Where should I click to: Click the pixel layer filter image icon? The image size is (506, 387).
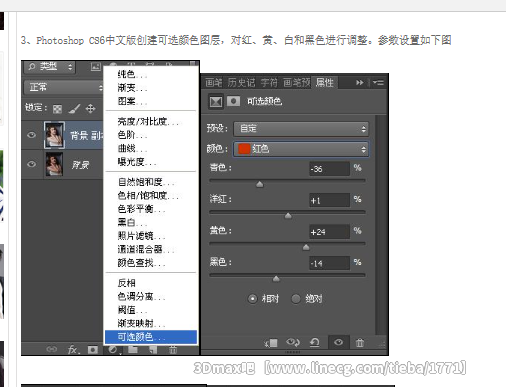(96, 67)
